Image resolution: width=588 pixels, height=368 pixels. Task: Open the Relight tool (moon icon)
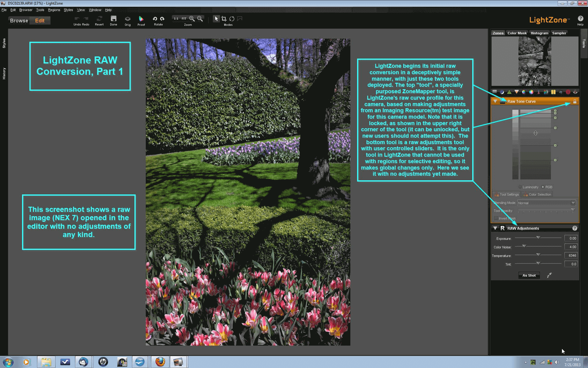(502, 92)
